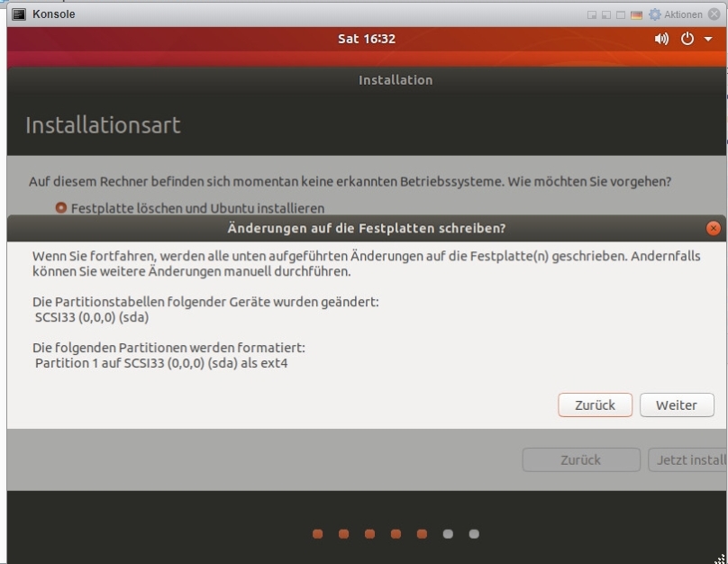Viewport: 728px width, 564px height.
Task: Click the Installationsart heading
Action: [x=103, y=125]
